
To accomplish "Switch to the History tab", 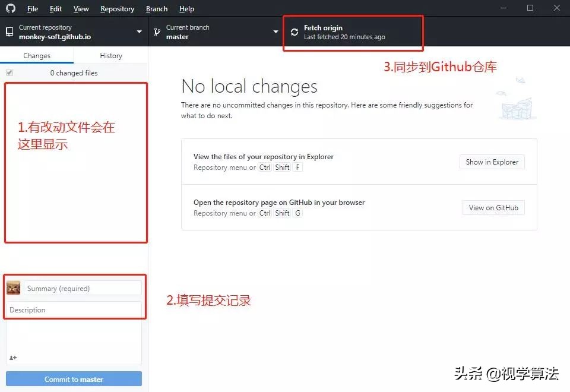I will pyautogui.click(x=110, y=55).
